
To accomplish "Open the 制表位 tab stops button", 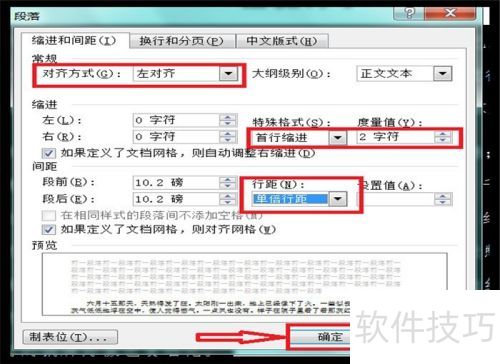I will point(70,337).
